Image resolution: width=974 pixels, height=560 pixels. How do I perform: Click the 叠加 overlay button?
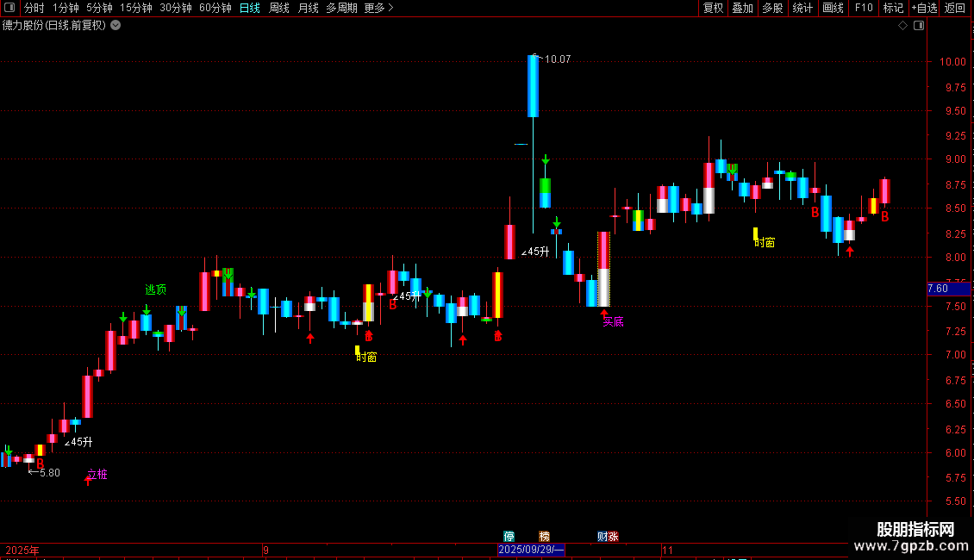click(x=743, y=8)
